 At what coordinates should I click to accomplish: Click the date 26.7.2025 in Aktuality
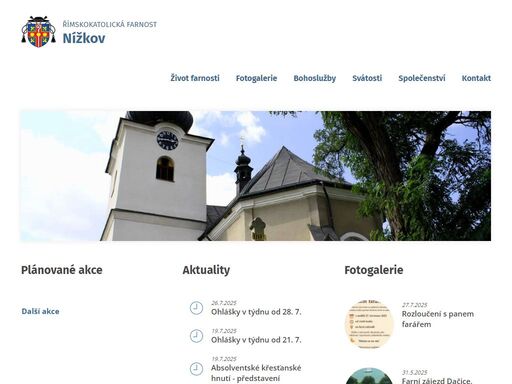(x=224, y=303)
